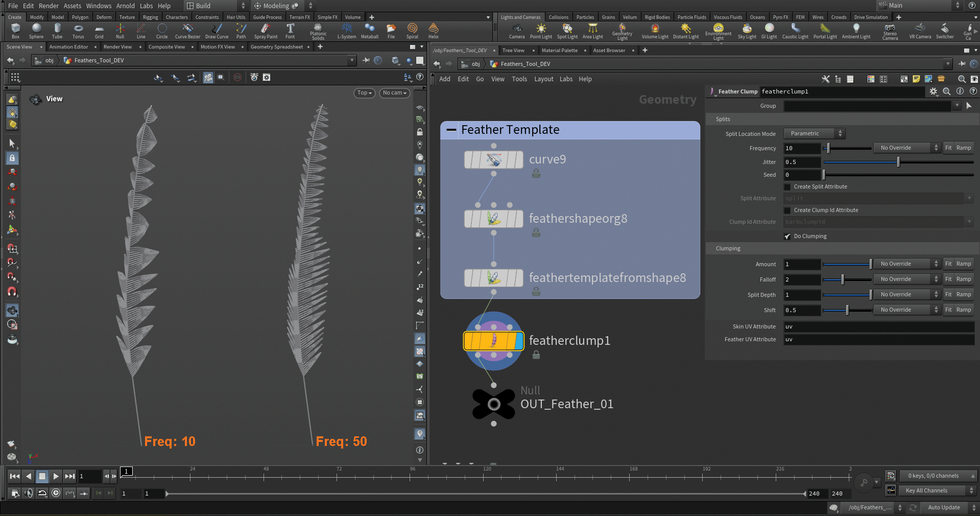The height and width of the screenshot is (516, 980).
Task: Open parameter gear menu for featherclump1
Action: 934,91
